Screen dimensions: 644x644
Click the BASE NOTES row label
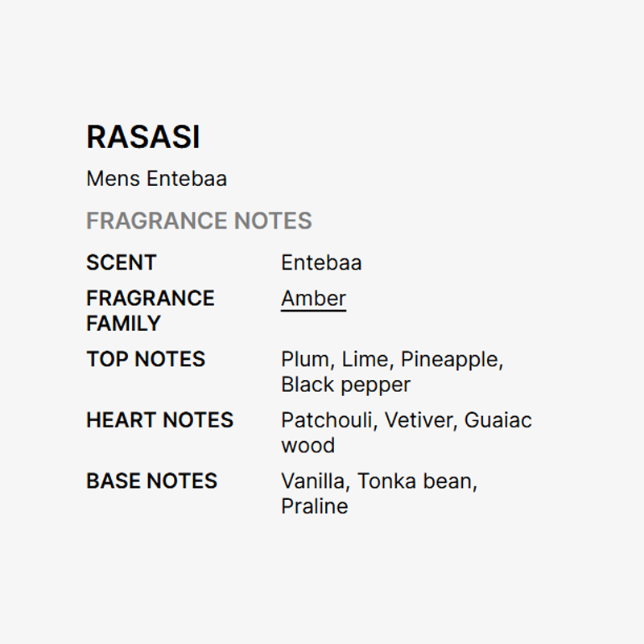click(151, 481)
